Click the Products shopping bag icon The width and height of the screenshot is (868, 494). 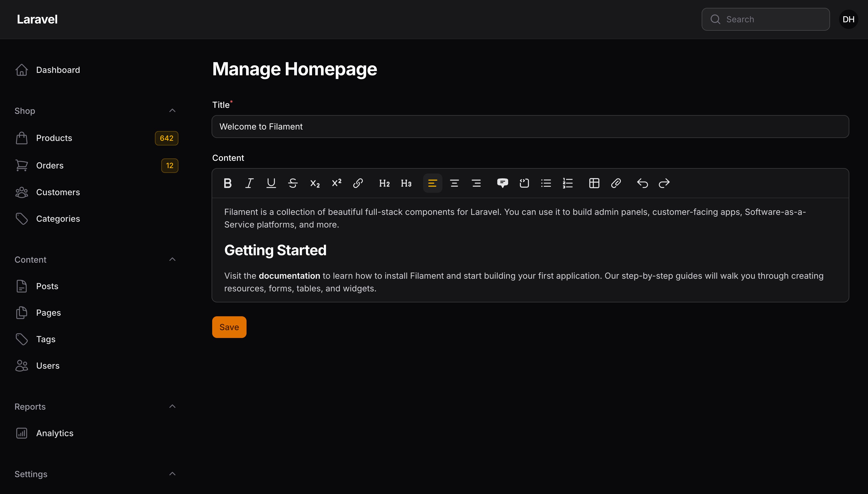click(22, 138)
